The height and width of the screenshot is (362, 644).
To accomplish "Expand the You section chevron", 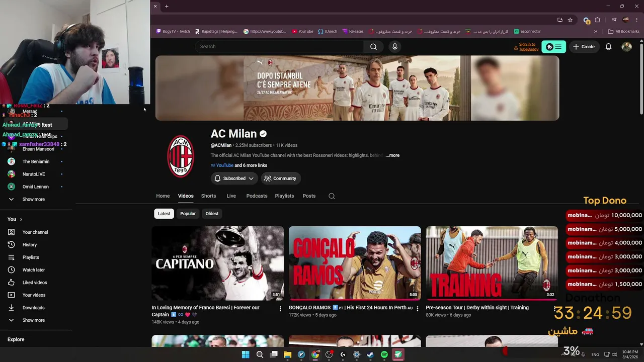I will tap(21, 219).
